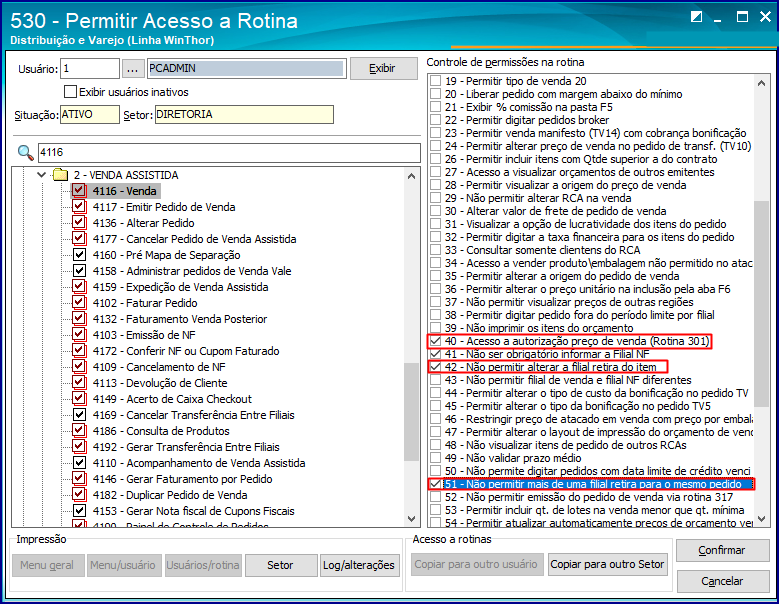Toggle checkbox for 4102 - Faturar Pedido

point(79,302)
